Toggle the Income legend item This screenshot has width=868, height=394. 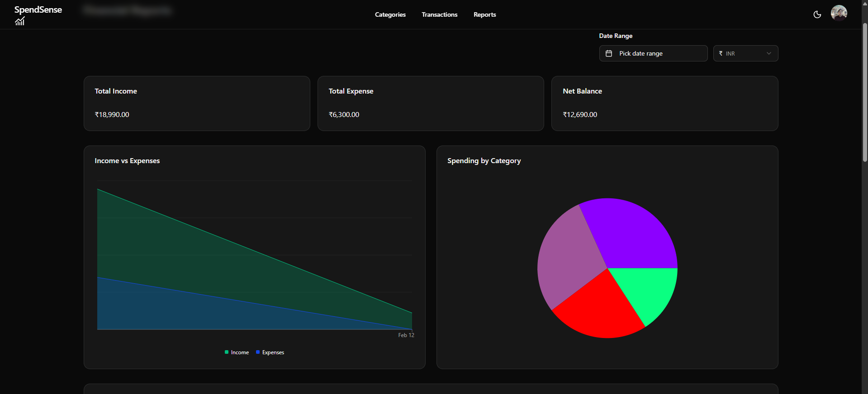pyautogui.click(x=239, y=352)
